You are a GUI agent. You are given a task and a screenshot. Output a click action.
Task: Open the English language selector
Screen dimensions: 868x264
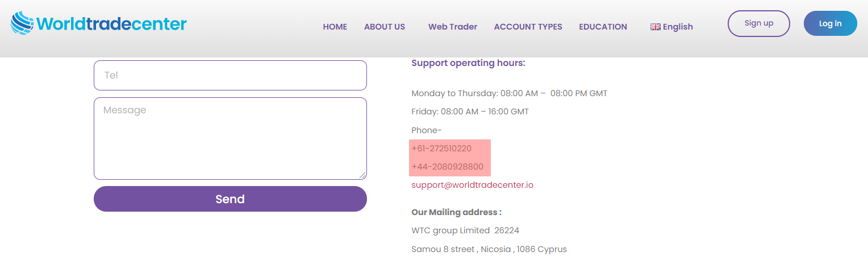(x=677, y=27)
